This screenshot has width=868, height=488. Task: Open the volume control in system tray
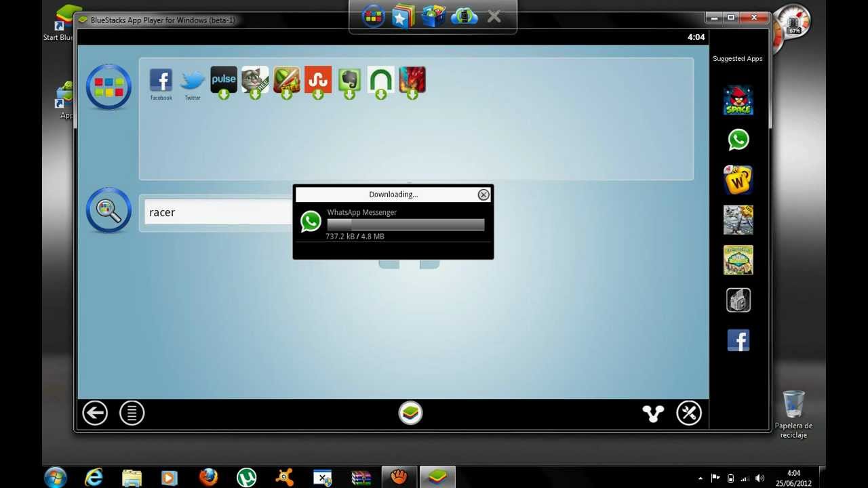click(759, 478)
